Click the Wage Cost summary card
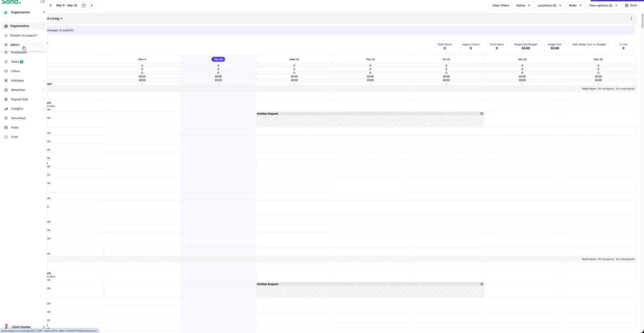This screenshot has height=333, width=644. [x=555, y=46]
